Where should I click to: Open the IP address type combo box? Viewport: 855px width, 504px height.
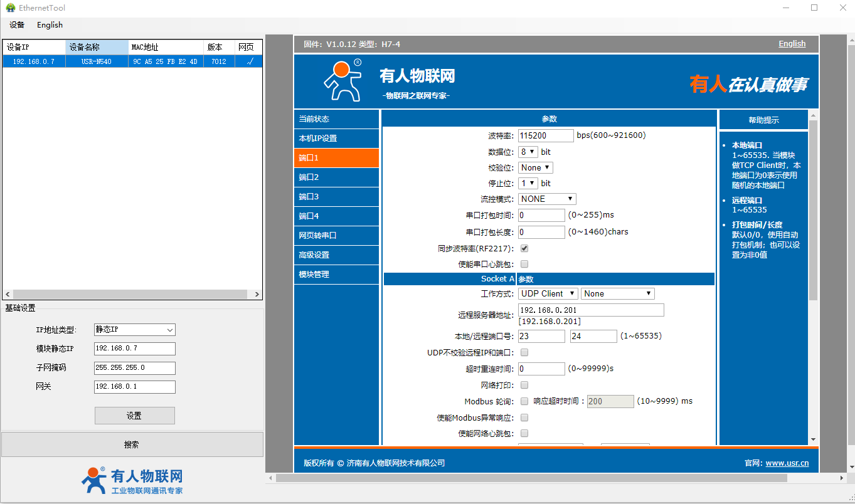(x=134, y=330)
